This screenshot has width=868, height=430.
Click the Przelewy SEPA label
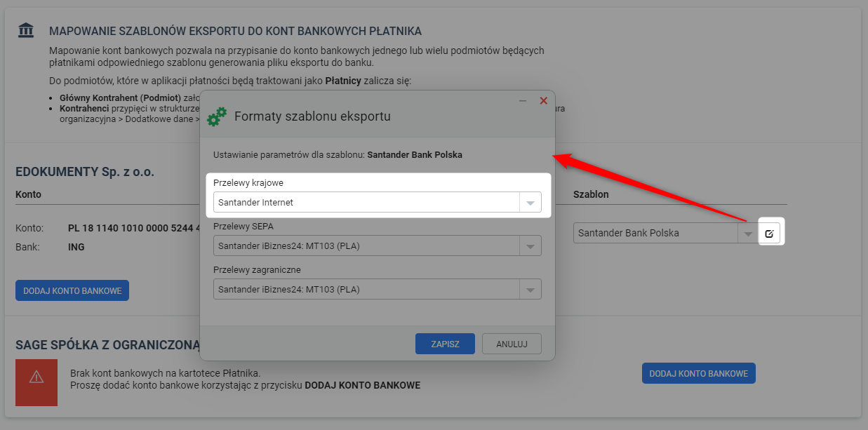(243, 227)
